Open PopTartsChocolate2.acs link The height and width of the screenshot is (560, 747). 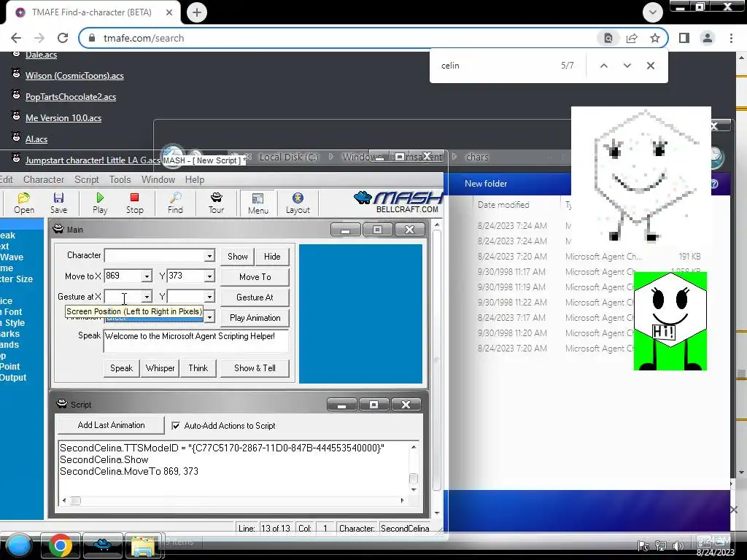click(x=71, y=97)
